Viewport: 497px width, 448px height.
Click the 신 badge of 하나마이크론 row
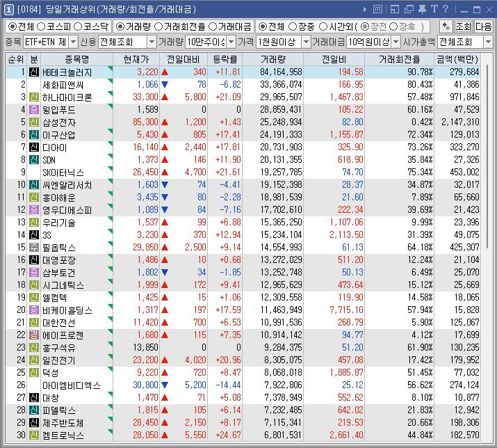[34, 97]
